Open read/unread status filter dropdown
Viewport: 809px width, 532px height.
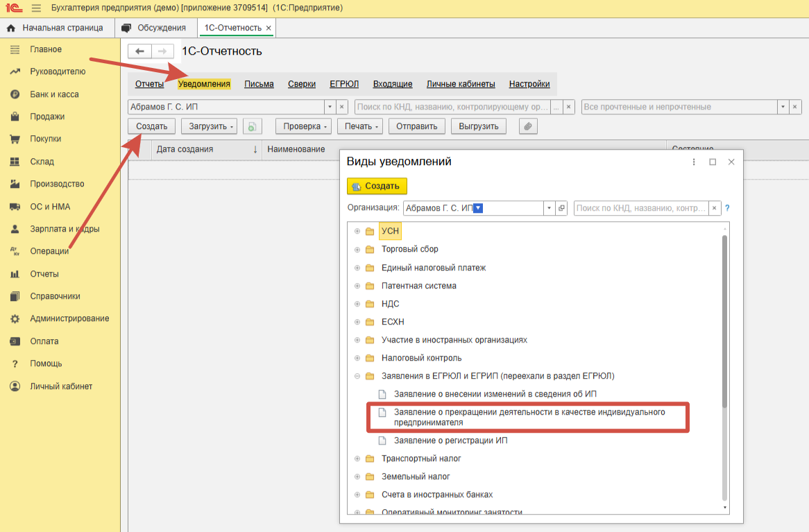[783, 107]
